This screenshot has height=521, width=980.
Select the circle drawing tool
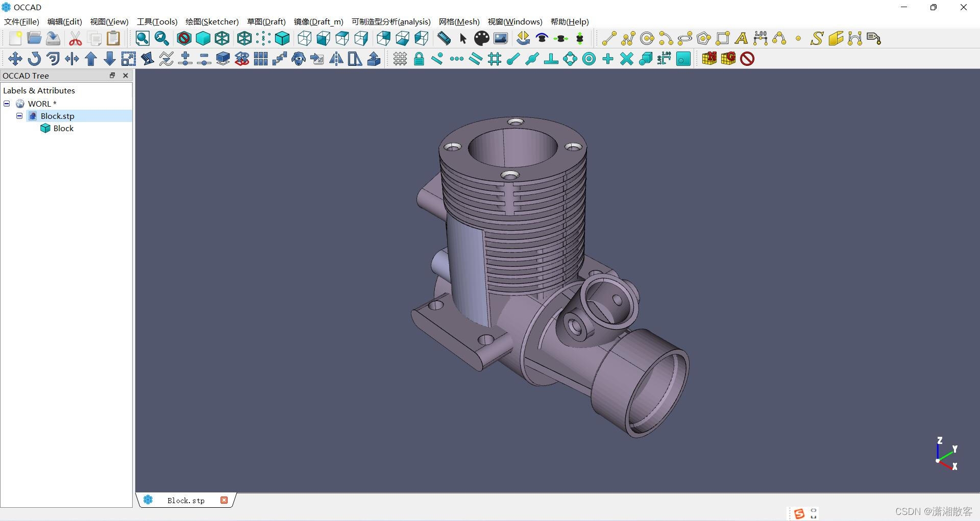pos(647,38)
